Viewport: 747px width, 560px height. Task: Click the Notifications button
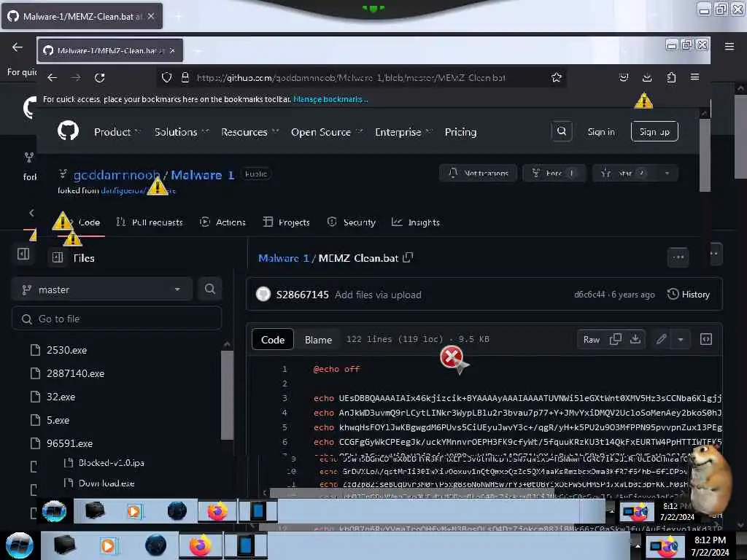pyautogui.click(x=479, y=173)
